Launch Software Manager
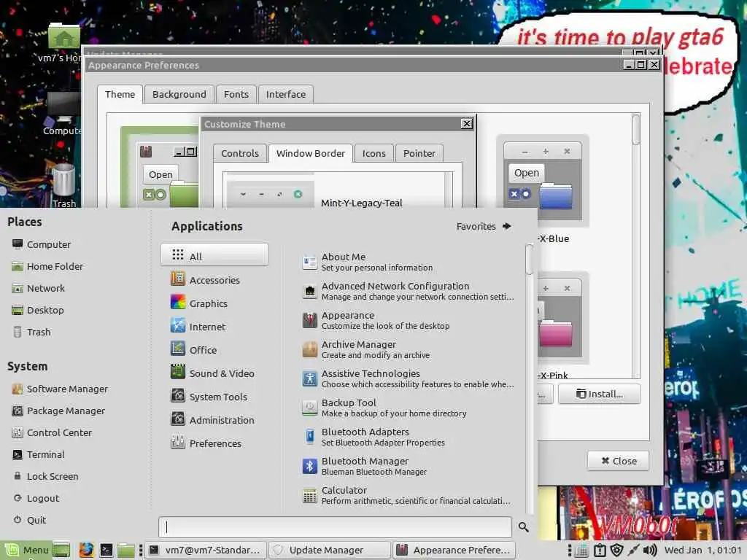The height and width of the screenshot is (560, 747). (x=60, y=389)
